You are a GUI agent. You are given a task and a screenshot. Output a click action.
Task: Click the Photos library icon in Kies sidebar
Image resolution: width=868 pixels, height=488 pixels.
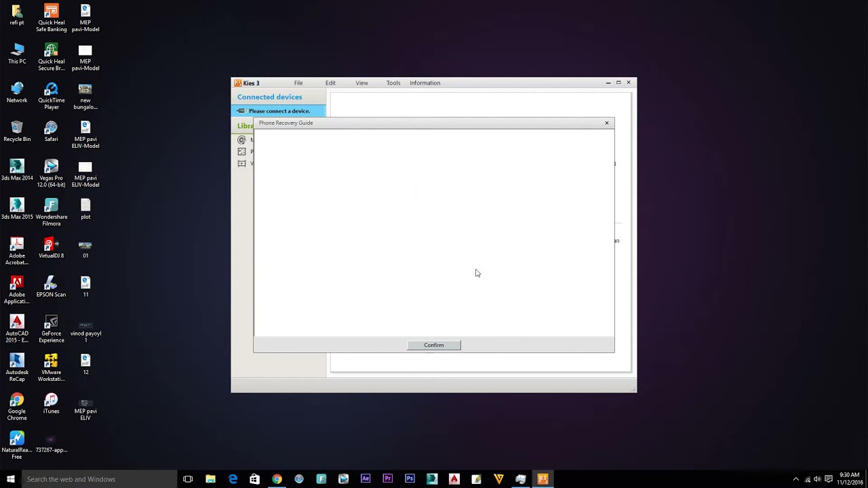click(x=242, y=152)
